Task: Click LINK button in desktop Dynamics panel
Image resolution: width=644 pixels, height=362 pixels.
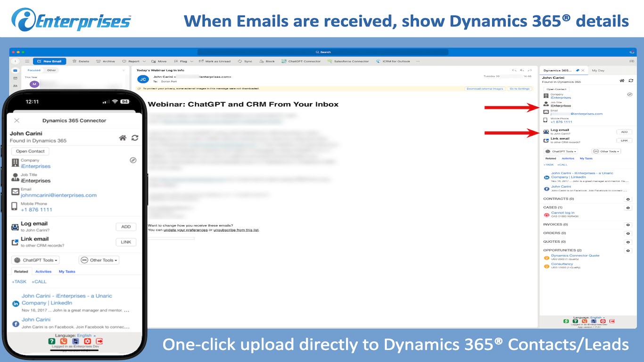Action: pos(624,140)
